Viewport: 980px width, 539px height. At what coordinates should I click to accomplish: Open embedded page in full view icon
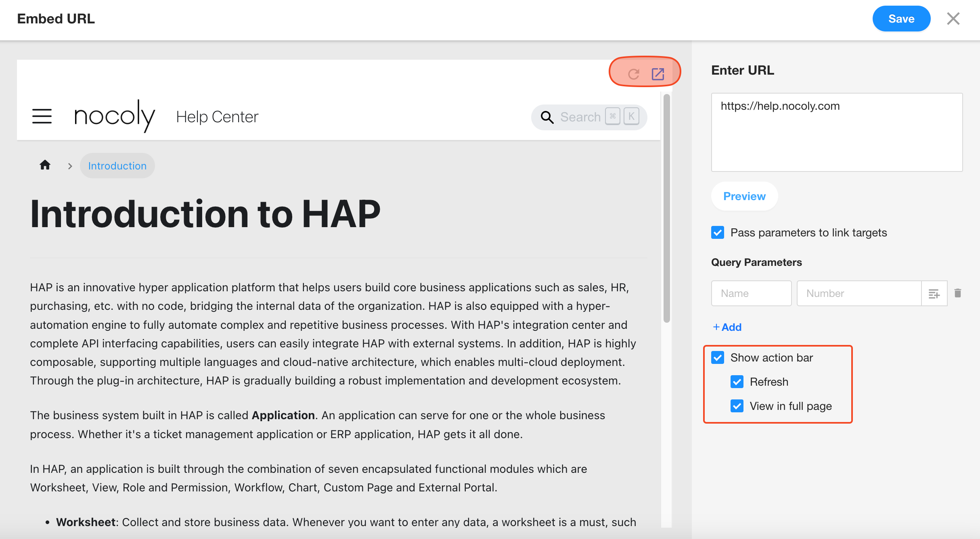(x=658, y=74)
